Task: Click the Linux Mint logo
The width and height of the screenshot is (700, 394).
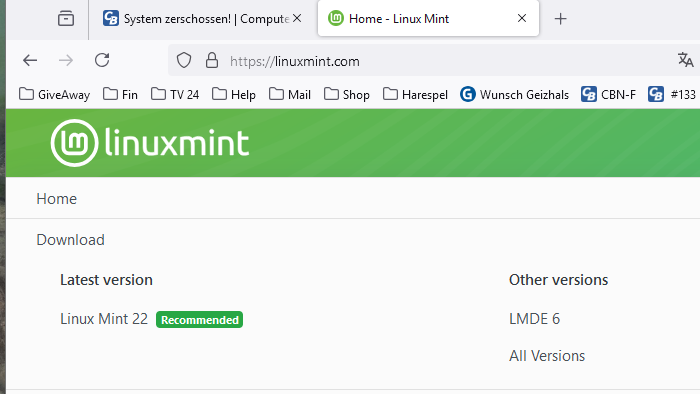Action: [150, 143]
